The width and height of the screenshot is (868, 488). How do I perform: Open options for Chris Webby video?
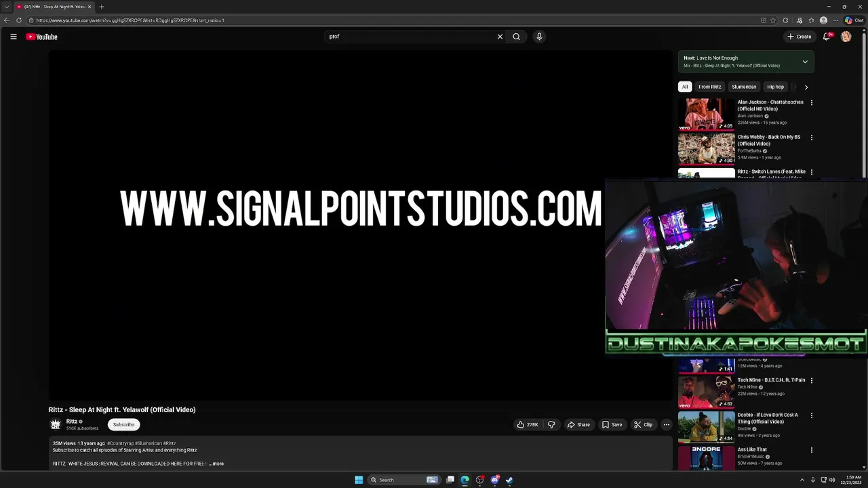(811, 138)
